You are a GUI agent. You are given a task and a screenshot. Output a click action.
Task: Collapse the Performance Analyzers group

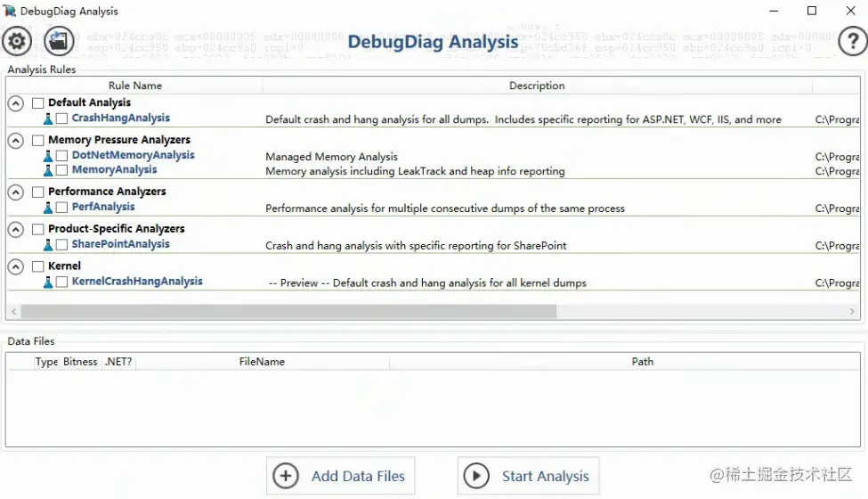[x=15, y=192]
